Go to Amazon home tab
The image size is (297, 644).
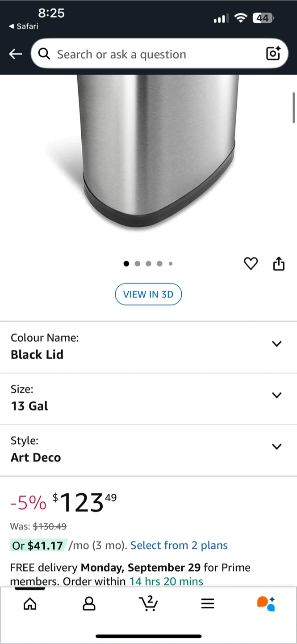coord(30,604)
